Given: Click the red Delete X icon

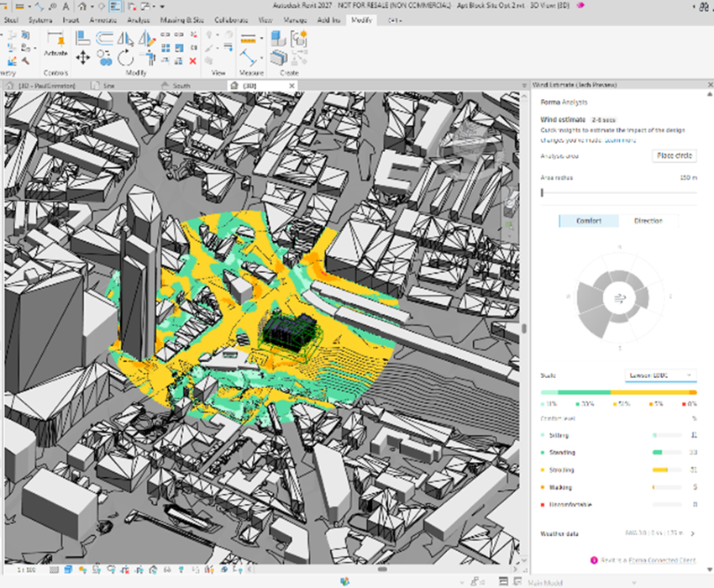Looking at the screenshot, I should (x=193, y=61).
